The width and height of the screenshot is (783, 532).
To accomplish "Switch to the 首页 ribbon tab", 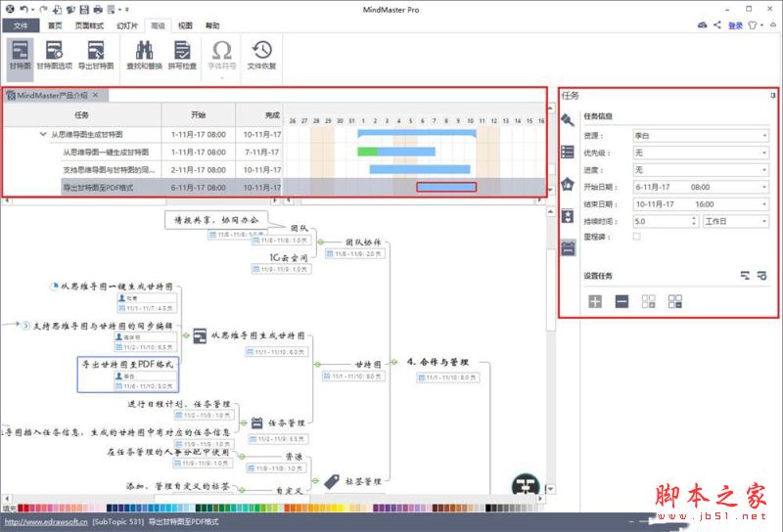I will 55,25.
